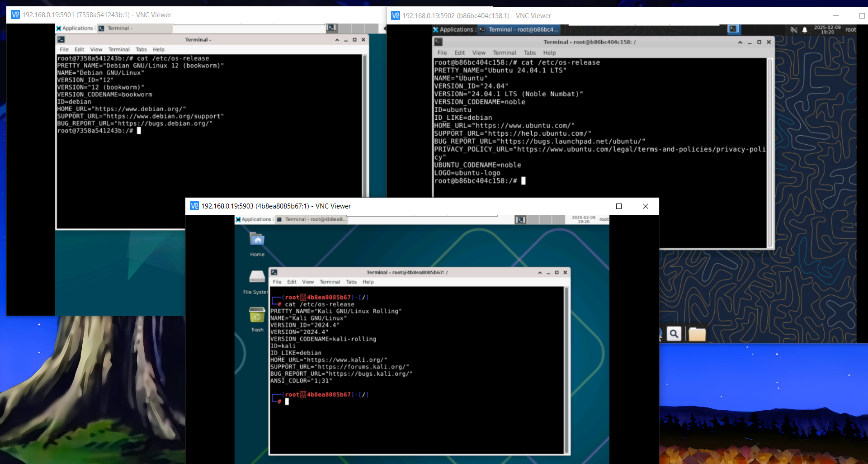Open the Terminal menu in Ubuntu Terminal
Image resolution: width=868 pixels, height=464 pixels.
click(x=505, y=53)
